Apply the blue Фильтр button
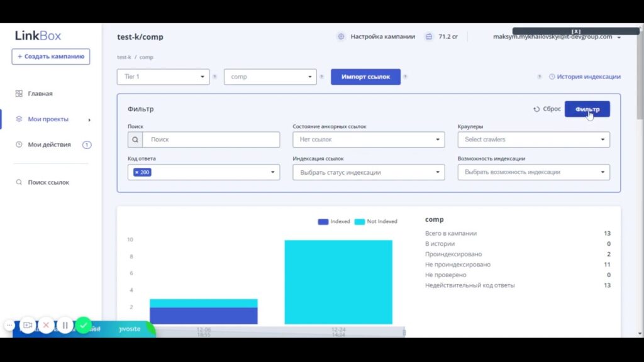 587,109
